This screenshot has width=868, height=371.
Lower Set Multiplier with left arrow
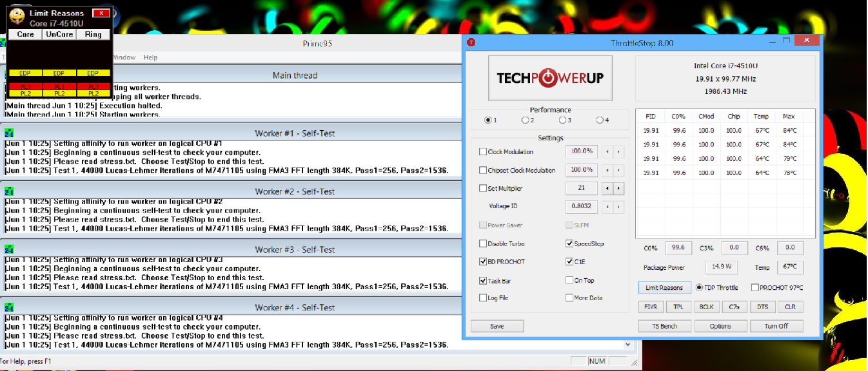coord(607,189)
